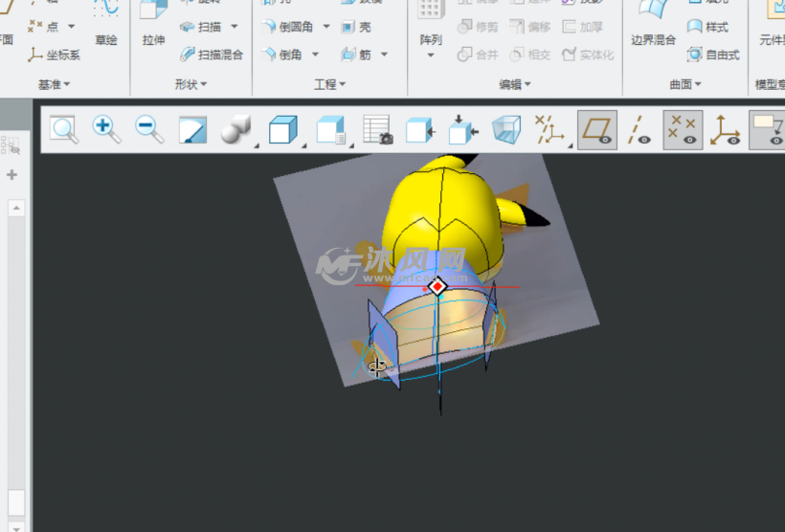Screen dimensions: 785x532
Task: Select the 扫描混合 swept blend tool
Action: click(212, 55)
